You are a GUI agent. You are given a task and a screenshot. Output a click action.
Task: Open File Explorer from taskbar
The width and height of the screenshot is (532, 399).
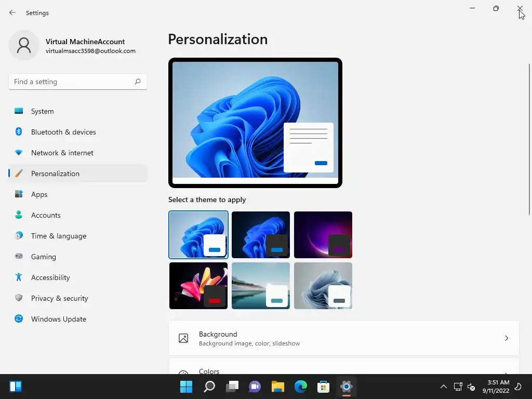pos(277,387)
